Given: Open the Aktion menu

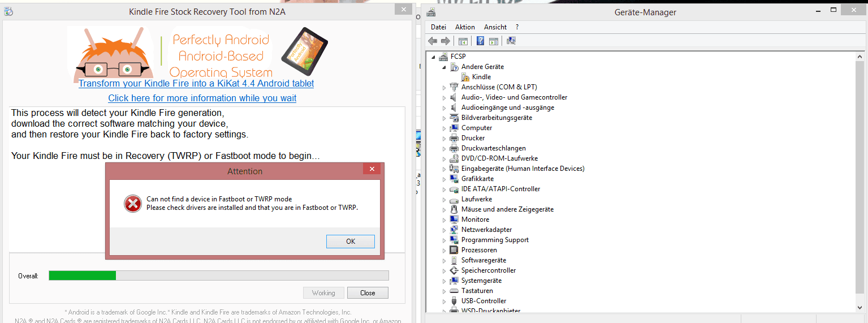Looking at the screenshot, I should [x=465, y=27].
